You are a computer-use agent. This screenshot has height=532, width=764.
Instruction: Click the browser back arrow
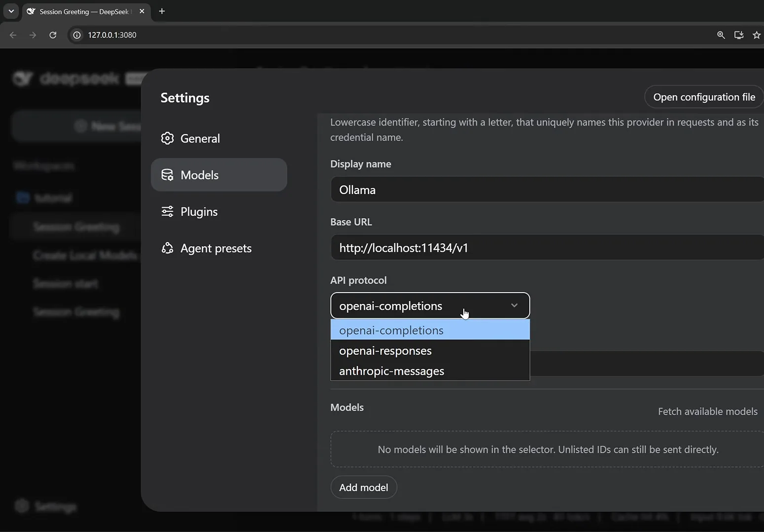pyautogui.click(x=13, y=35)
